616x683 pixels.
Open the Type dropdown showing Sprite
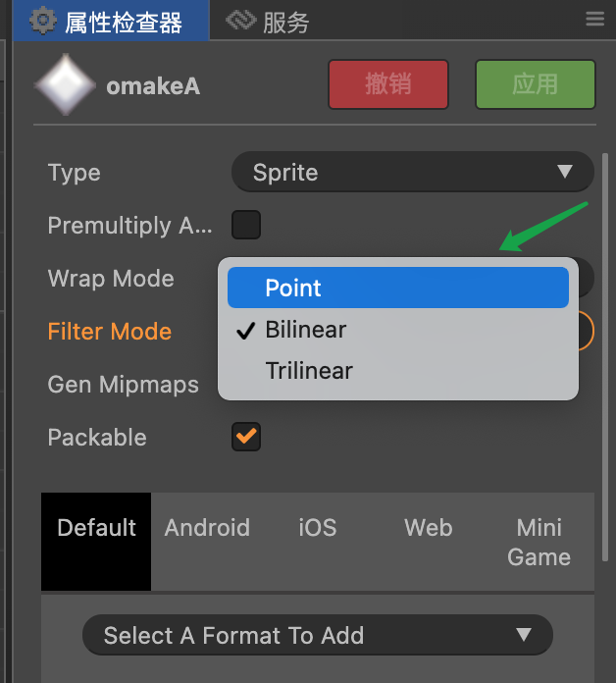[x=412, y=174]
